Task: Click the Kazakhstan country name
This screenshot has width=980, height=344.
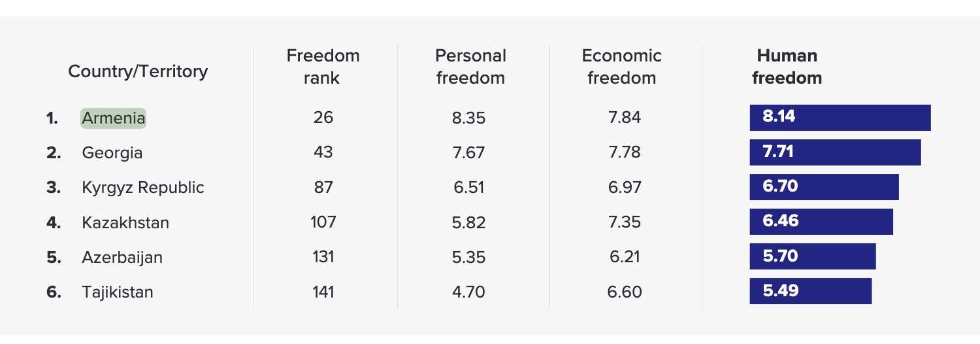Action: click(x=125, y=222)
